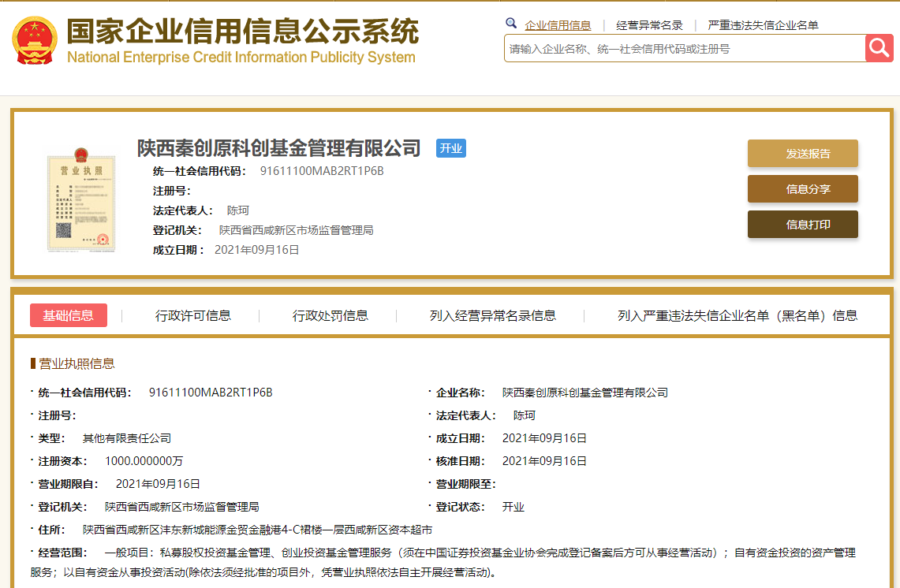Select the 基础信息 tab
The height and width of the screenshot is (588, 900).
(x=69, y=314)
